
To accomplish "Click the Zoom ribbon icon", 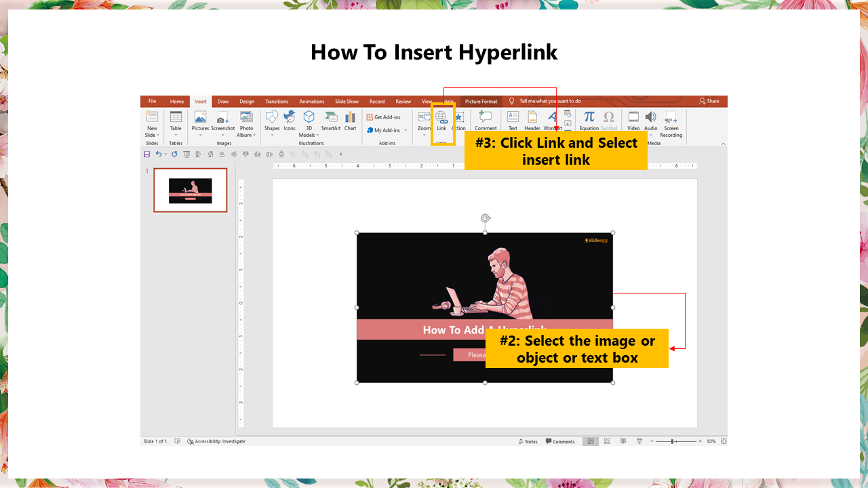I will (x=425, y=117).
